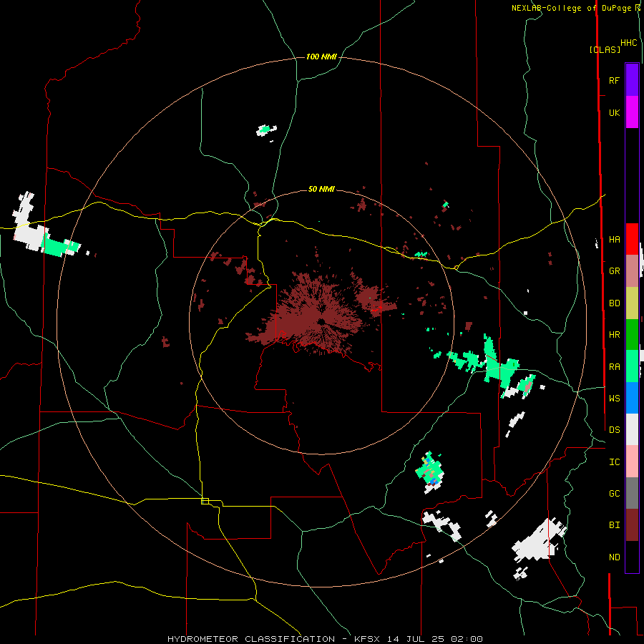Click the '50 NMI' range ring label
This screenshot has width=644, height=644.
click(321, 189)
